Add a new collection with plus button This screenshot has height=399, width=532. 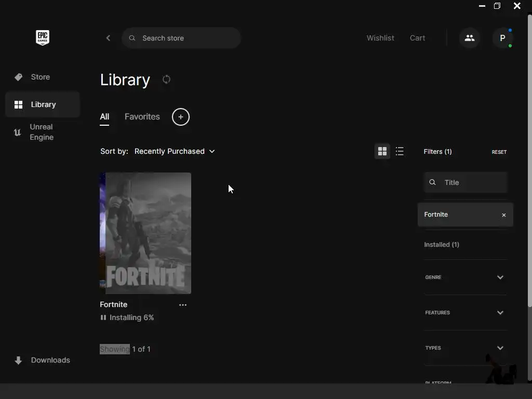click(x=180, y=117)
